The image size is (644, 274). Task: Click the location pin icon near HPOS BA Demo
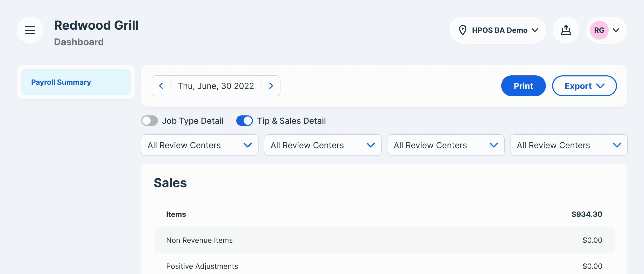(x=463, y=30)
